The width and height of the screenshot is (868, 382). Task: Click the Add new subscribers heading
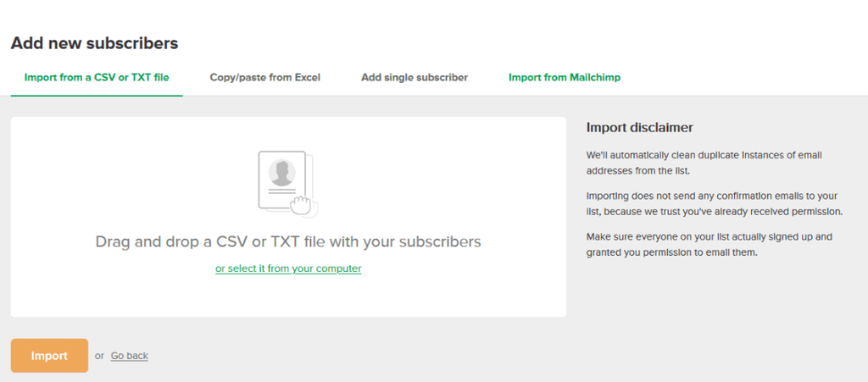click(95, 44)
